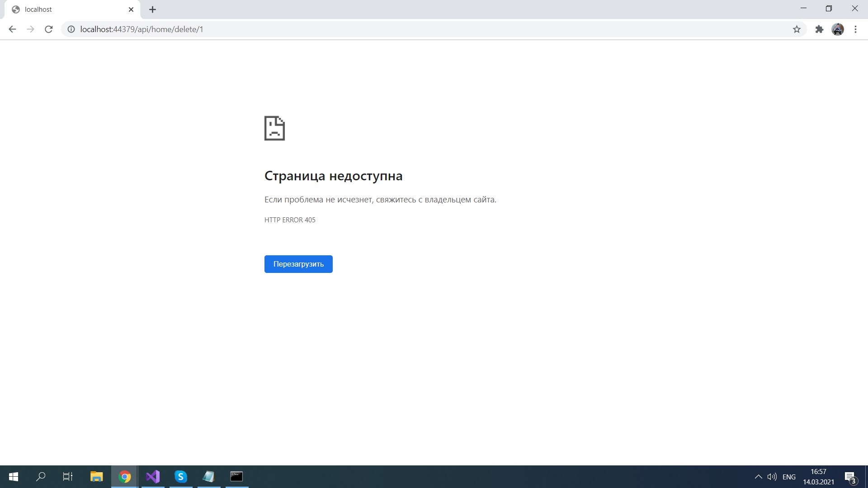Viewport: 868px width, 488px height.
Task: Open Task View on taskbar
Action: click(68, 477)
